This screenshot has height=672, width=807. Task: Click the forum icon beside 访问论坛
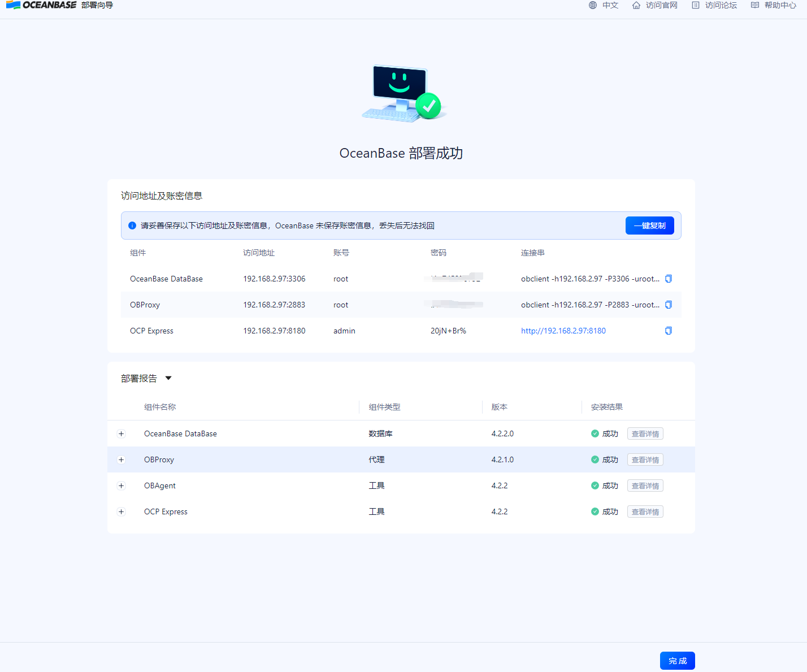(x=696, y=5)
